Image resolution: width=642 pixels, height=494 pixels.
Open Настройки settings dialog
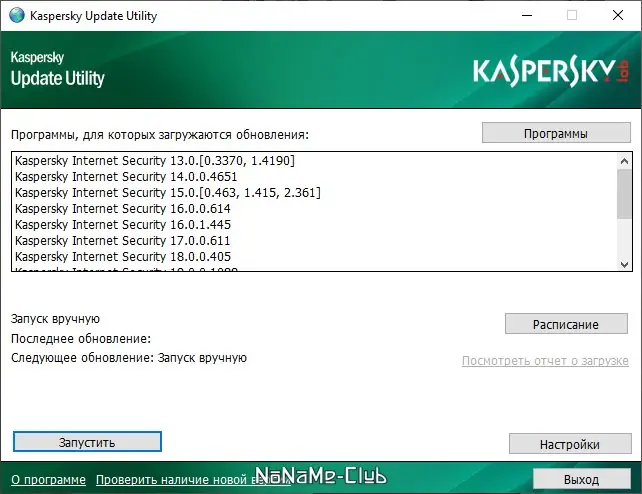point(570,444)
